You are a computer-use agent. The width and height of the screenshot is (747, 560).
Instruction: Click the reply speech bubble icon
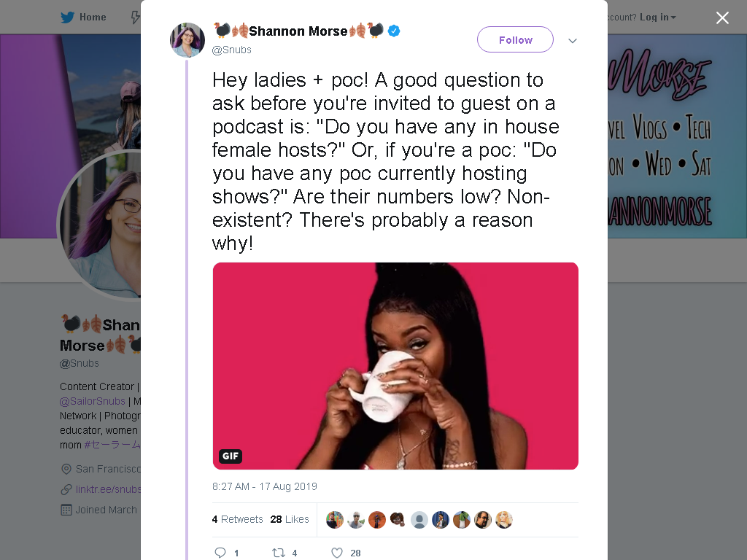(220, 553)
